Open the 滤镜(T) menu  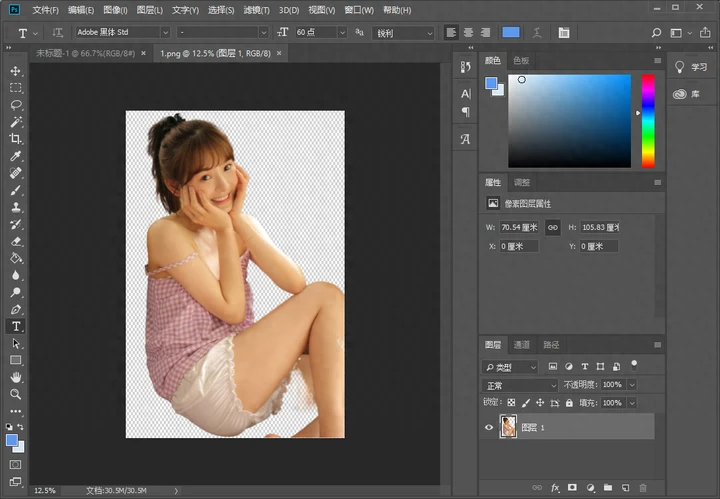tap(257, 10)
